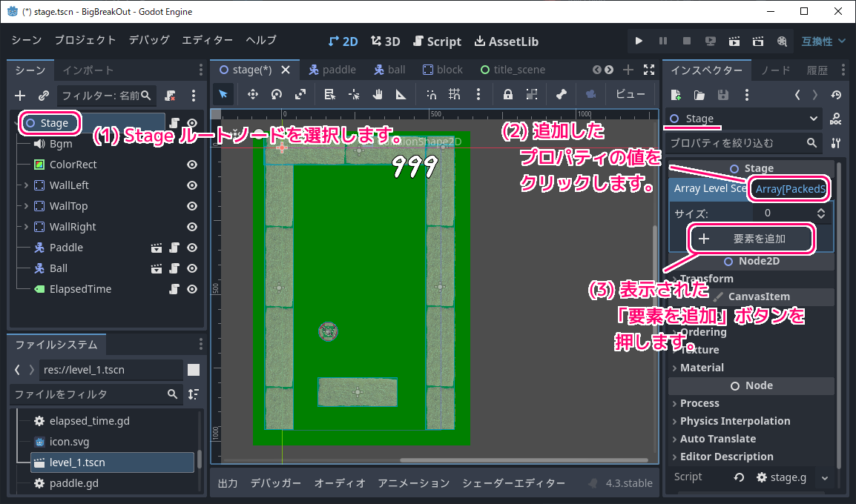
Task: Toggle Stage root node visibility
Action: point(192,123)
